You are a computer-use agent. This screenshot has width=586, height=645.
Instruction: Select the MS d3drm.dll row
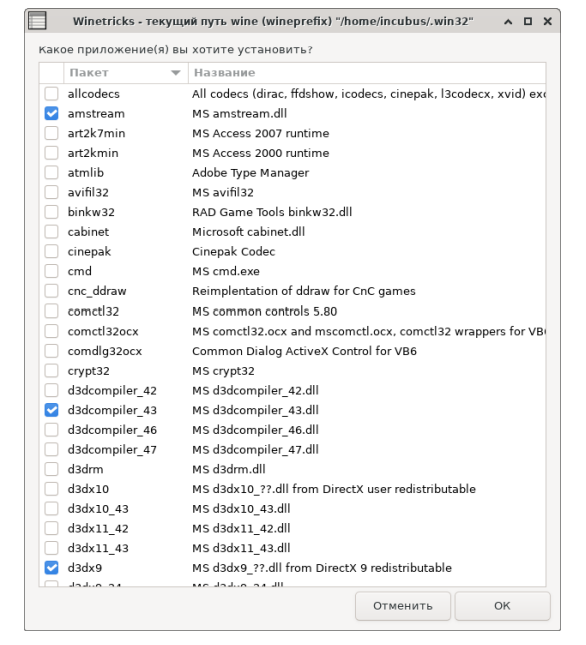293,469
